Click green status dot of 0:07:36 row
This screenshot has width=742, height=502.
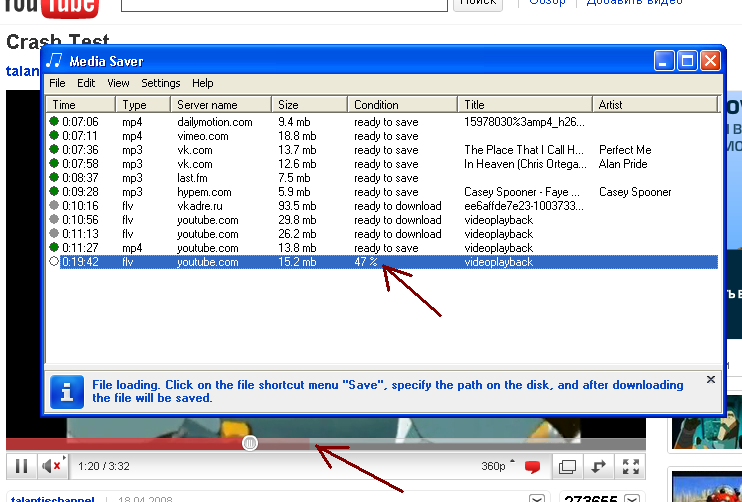[54, 149]
